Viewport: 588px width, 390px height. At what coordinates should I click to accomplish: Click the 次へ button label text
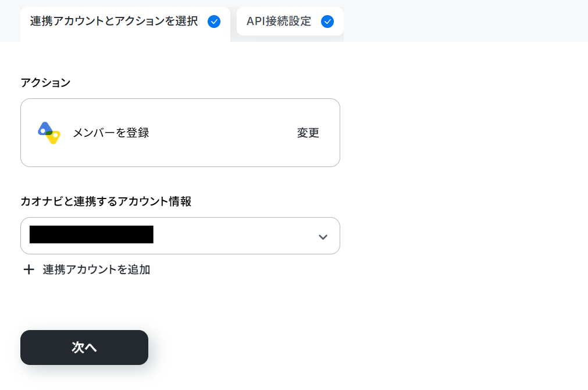(84, 348)
